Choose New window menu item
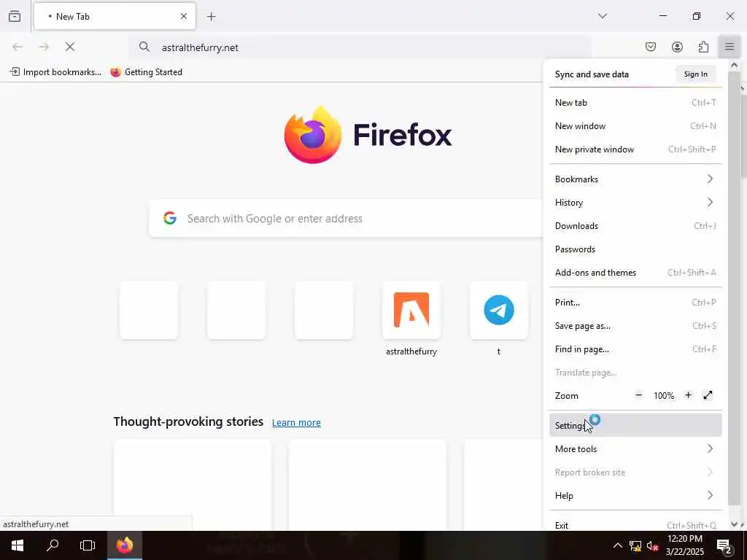The width and height of the screenshot is (747, 560). 635,125
